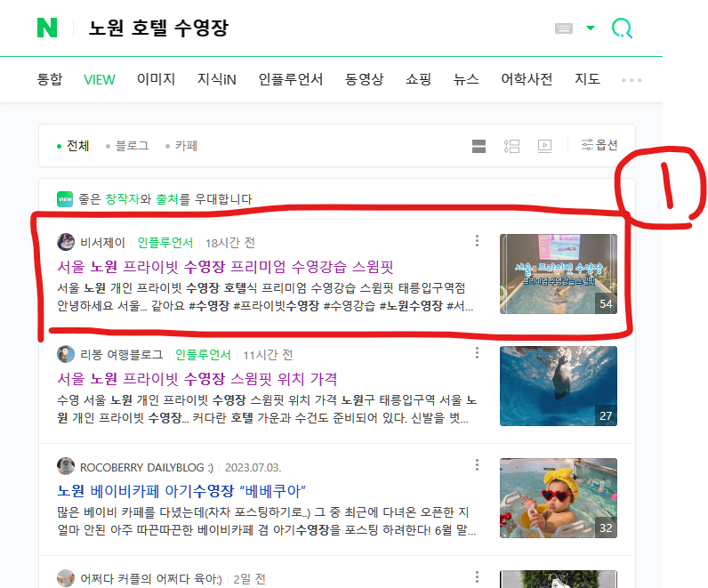Click 인플루언서 badge next to 비서제이

(165, 243)
